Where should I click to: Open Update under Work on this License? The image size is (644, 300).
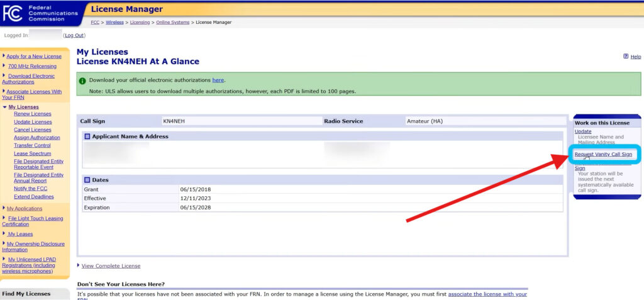pyautogui.click(x=583, y=131)
